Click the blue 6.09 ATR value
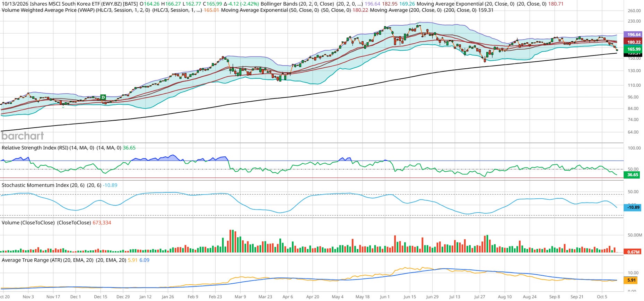The width and height of the screenshot is (644, 301). pyautogui.click(x=144, y=260)
